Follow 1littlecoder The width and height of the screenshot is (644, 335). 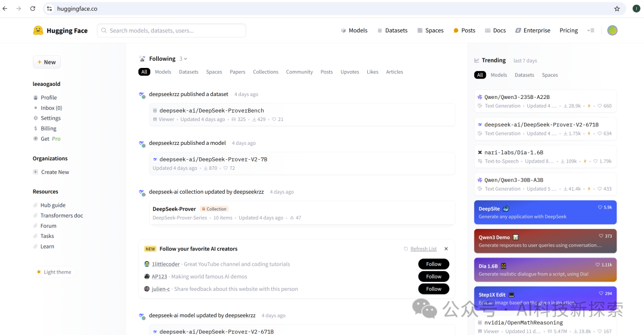pos(434,264)
